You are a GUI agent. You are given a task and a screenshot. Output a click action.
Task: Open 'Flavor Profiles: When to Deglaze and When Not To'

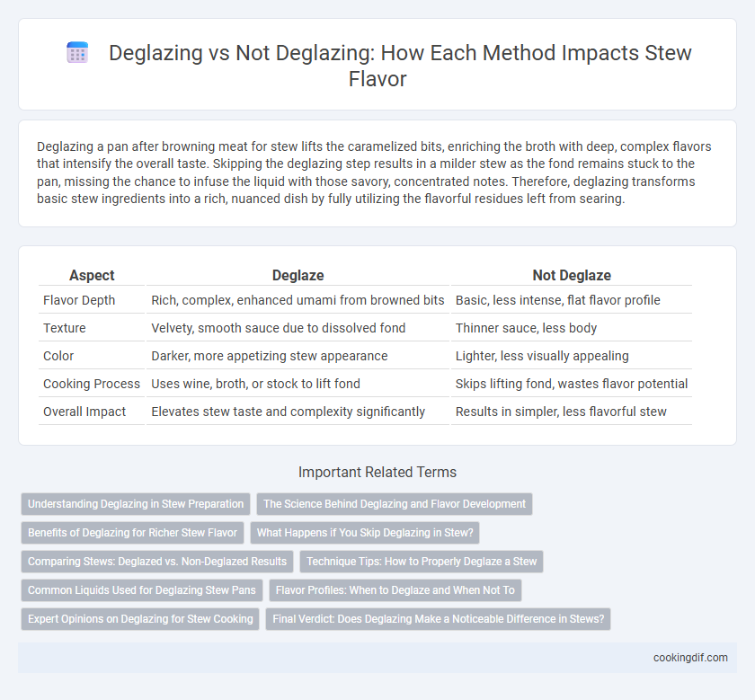pos(395,590)
